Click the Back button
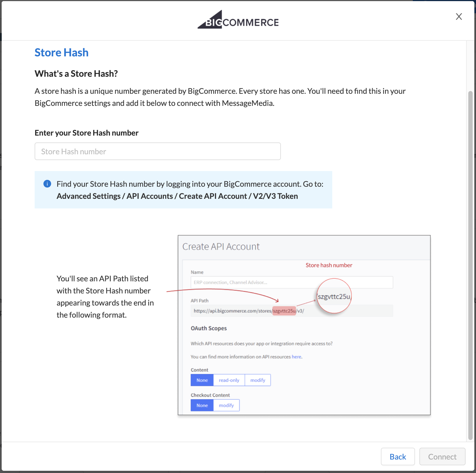Image resolution: width=476 pixels, height=473 pixels. tap(398, 457)
